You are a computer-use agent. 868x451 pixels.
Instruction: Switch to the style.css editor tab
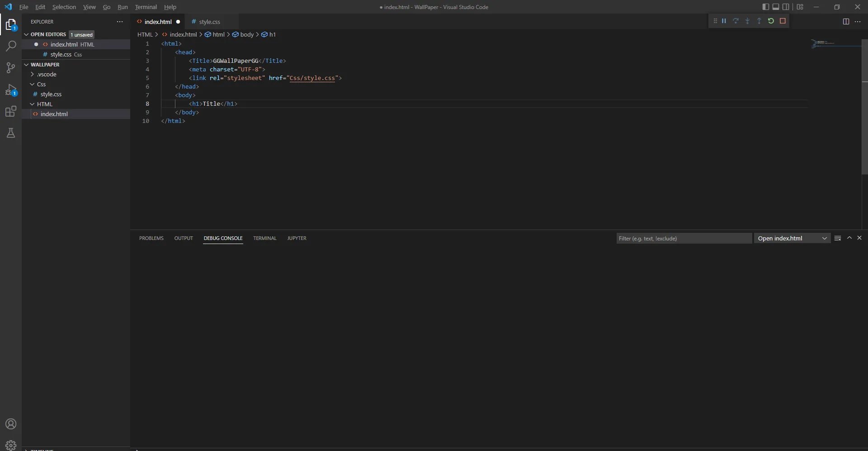point(209,22)
